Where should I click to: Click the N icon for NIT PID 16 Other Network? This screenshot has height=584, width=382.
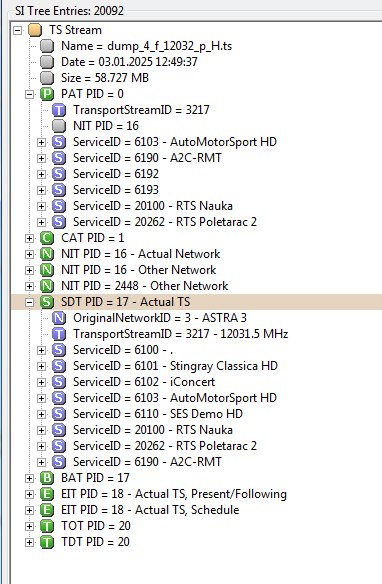point(47,270)
